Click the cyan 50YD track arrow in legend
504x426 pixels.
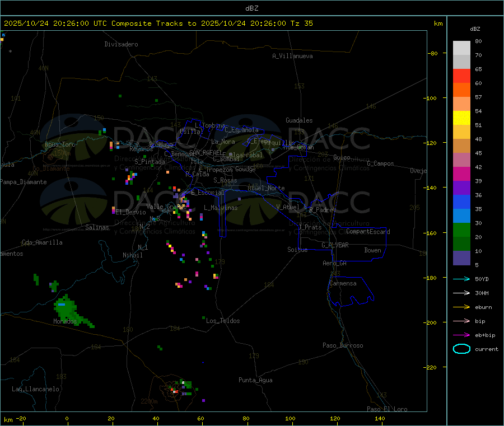[x=461, y=279]
